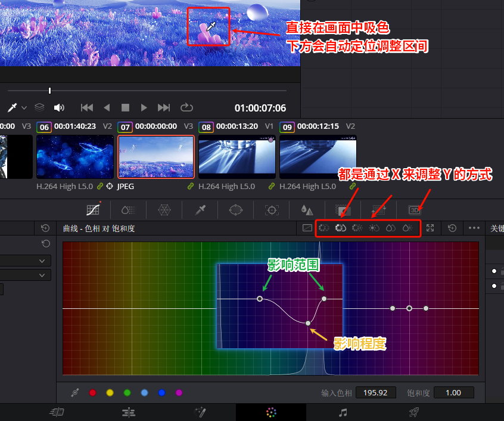This screenshot has width=504, height=421.
Task: Open the Sizing palette
Action: [379, 210]
